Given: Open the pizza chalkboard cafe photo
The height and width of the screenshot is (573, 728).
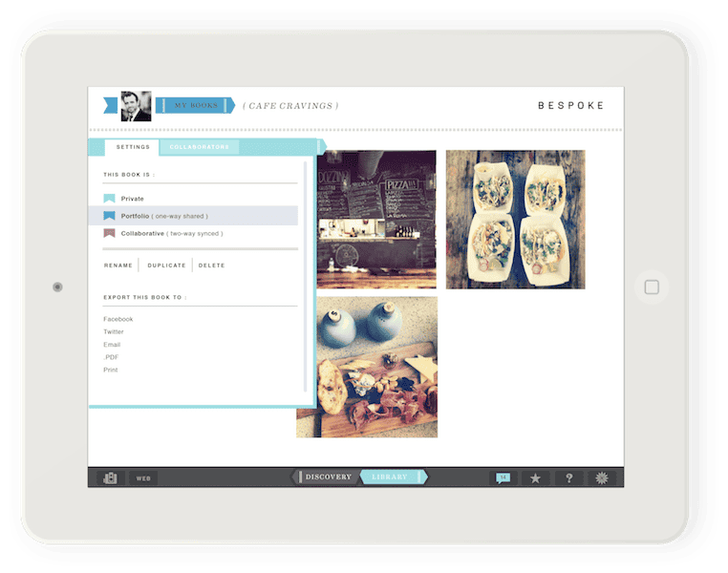Looking at the screenshot, I should tap(376, 219).
